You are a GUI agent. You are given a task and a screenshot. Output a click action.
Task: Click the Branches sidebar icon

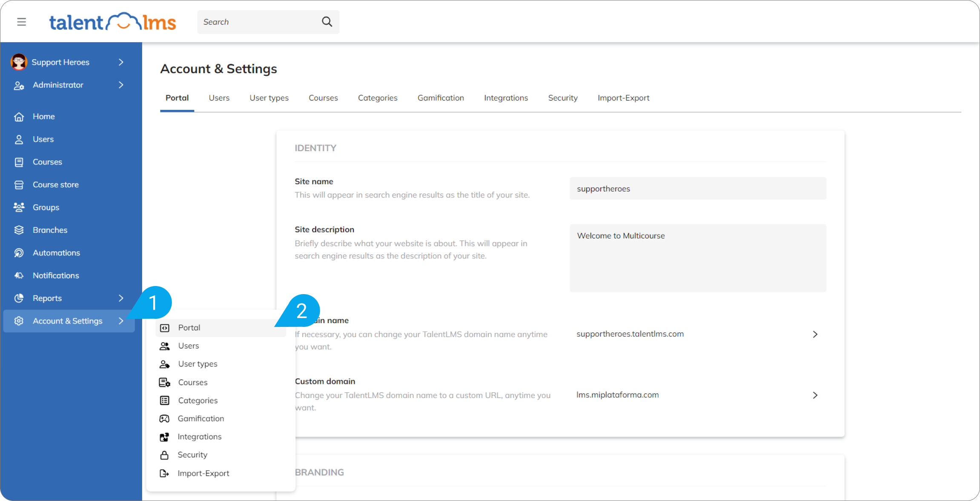coord(19,230)
